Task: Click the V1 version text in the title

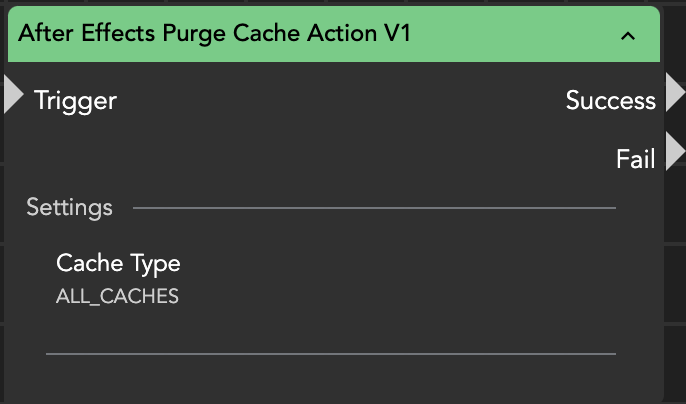Action: [x=399, y=33]
